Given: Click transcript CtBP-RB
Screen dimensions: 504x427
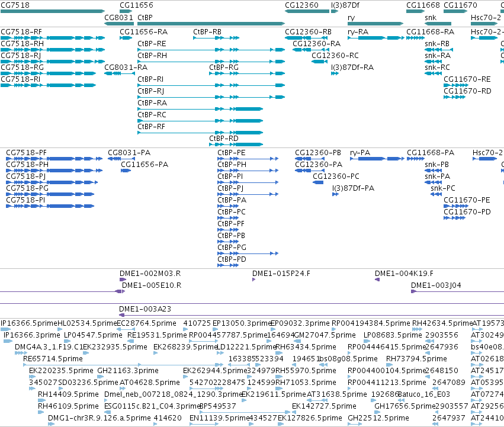Looking at the screenshot, I should click(216, 38).
